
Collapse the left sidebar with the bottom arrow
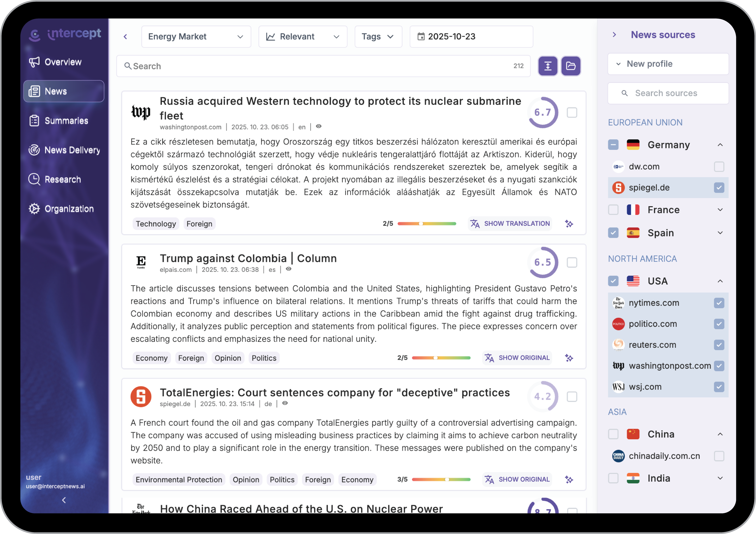click(x=64, y=500)
